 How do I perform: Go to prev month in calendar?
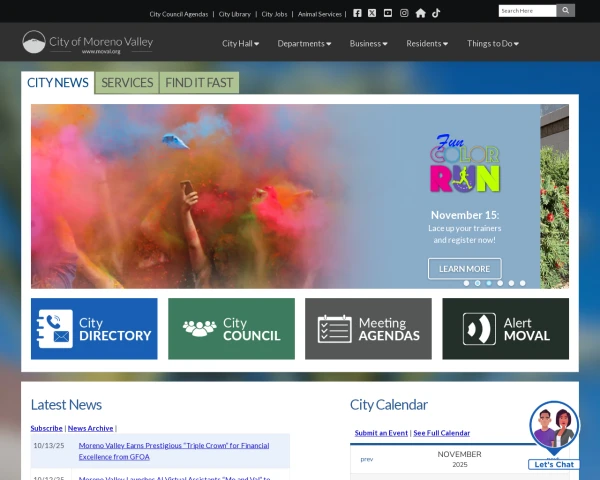367,459
